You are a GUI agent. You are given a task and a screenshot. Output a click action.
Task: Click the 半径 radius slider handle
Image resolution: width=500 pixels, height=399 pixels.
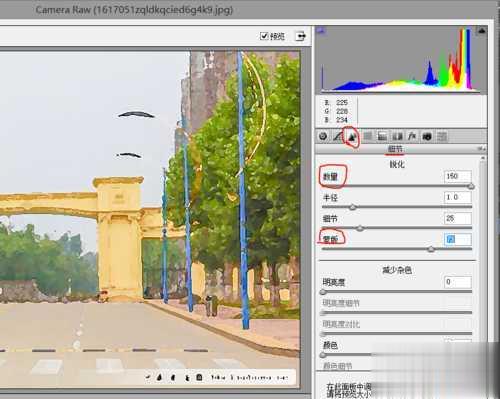point(353,207)
